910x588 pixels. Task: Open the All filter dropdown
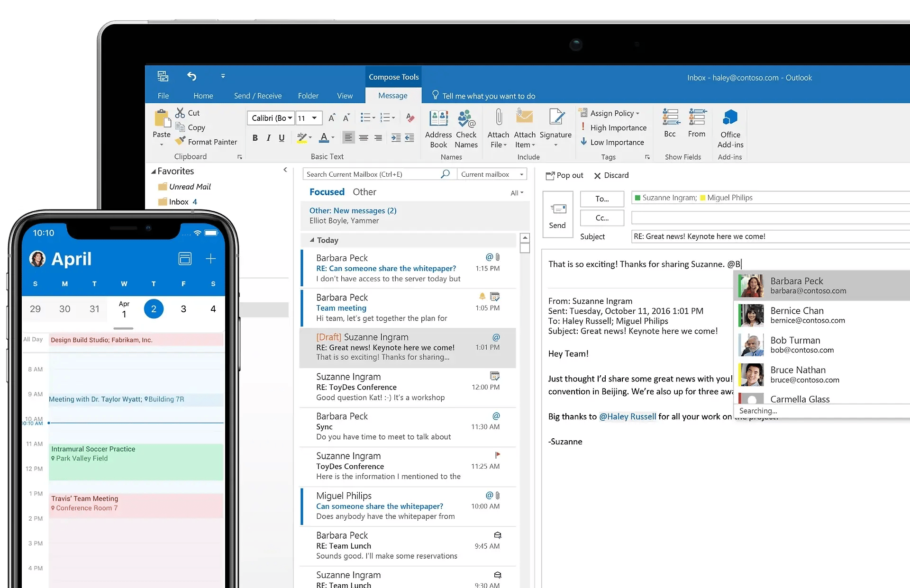coord(517,193)
